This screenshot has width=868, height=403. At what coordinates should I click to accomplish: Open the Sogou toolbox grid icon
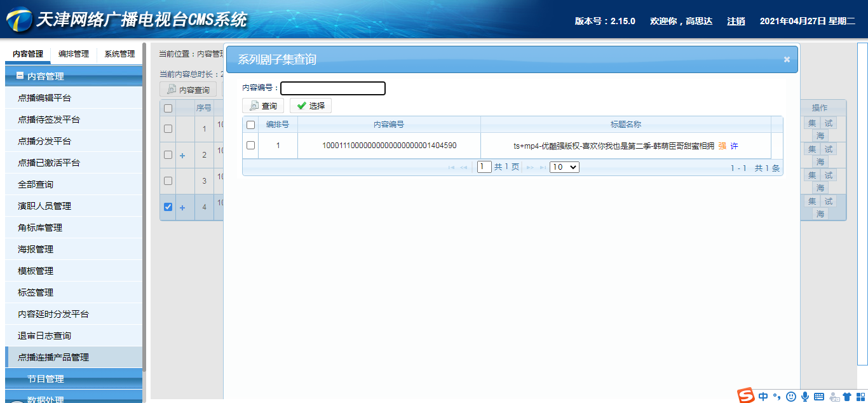(x=860, y=397)
